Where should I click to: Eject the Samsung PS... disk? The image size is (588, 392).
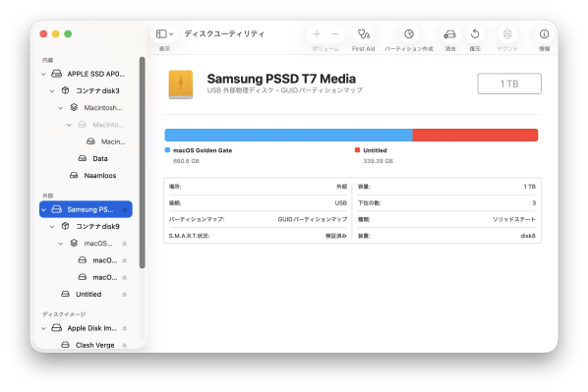pos(125,209)
